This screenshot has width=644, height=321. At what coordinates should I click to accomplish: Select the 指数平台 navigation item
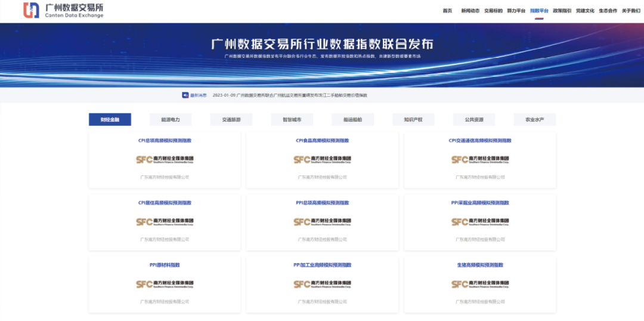coord(539,11)
